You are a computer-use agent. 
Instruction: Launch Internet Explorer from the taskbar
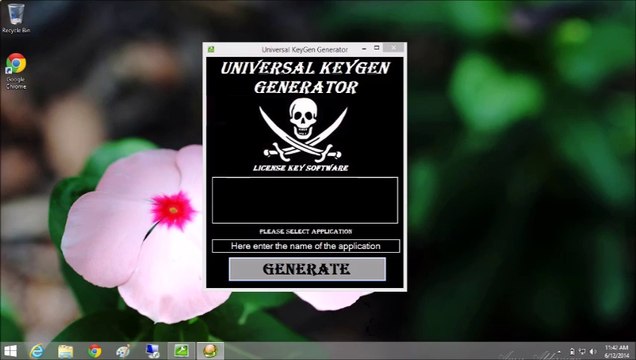tap(37, 351)
